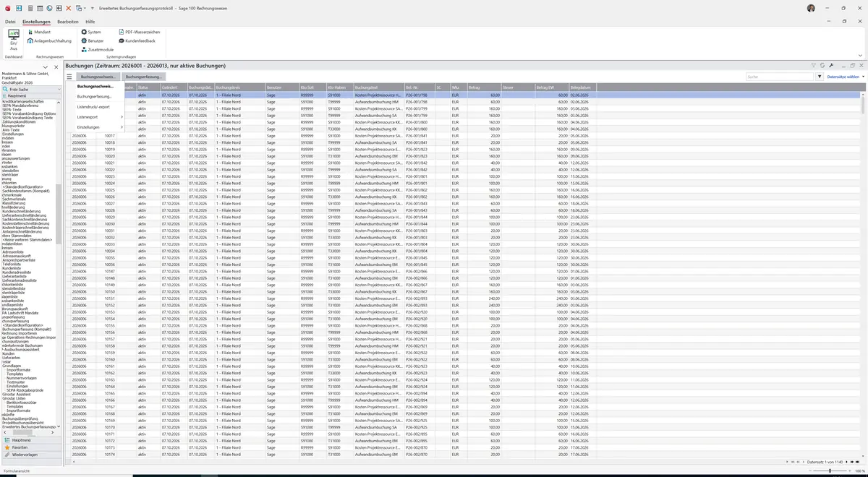Click the red X delete icon in the quick-access toolbar
The height and width of the screenshot is (477, 868).
(69, 7)
